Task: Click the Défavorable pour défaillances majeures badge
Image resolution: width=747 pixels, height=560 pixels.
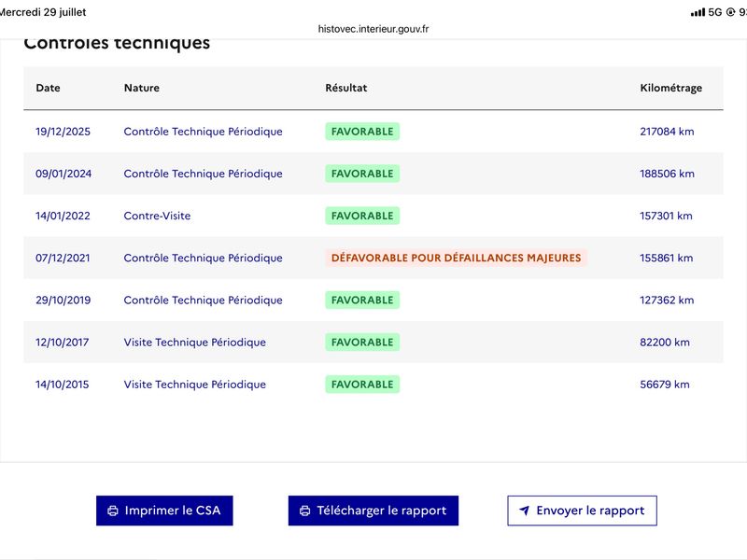Action: (456, 259)
